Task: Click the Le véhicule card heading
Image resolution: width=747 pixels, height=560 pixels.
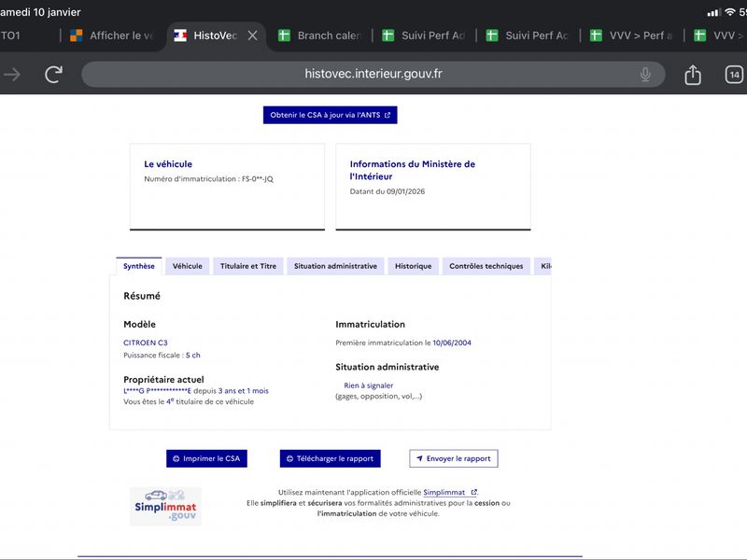Action: coord(168,164)
